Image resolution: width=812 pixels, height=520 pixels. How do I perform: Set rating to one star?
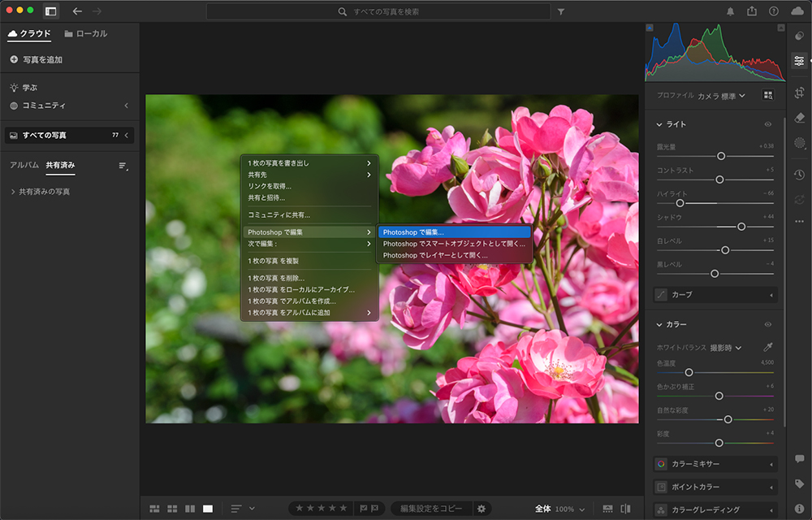click(299, 509)
